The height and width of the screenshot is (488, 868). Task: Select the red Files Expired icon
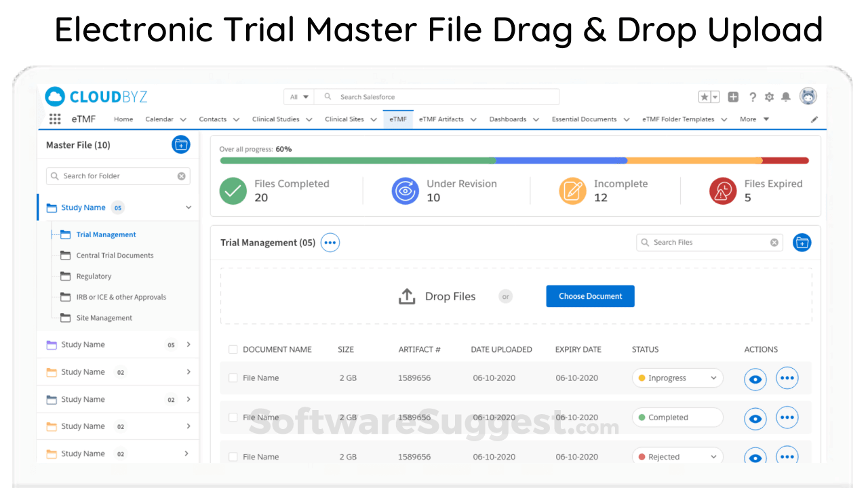click(x=723, y=190)
